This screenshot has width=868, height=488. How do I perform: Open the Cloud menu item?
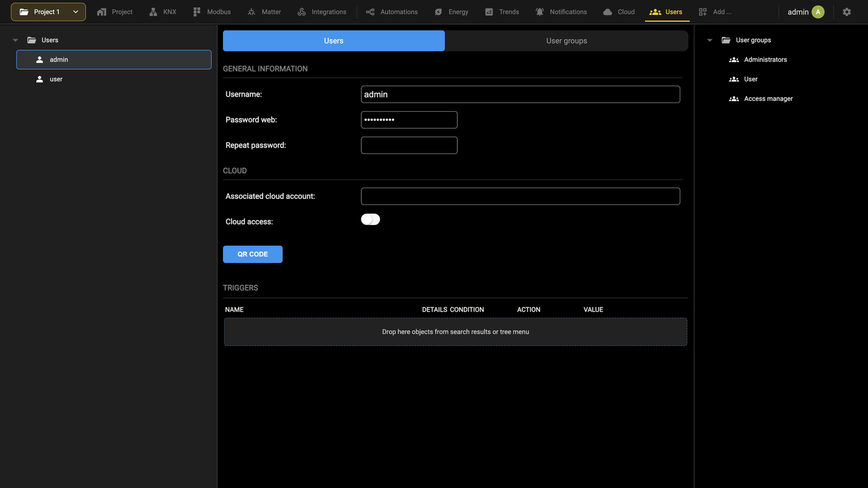(619, 12)
